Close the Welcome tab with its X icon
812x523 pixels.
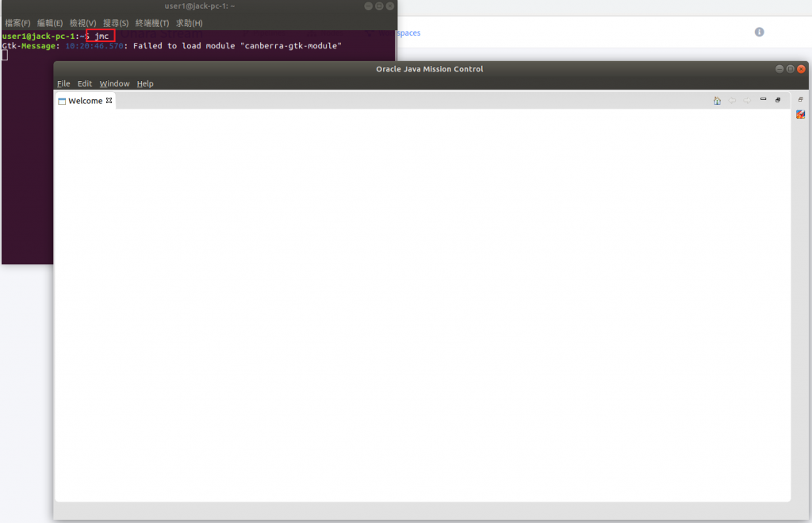coord(109,101)
